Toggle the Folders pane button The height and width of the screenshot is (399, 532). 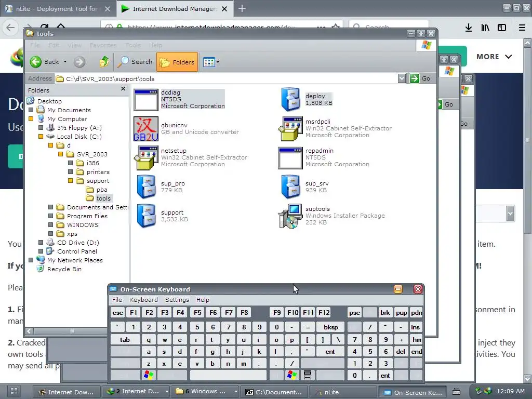click(177, 62)
